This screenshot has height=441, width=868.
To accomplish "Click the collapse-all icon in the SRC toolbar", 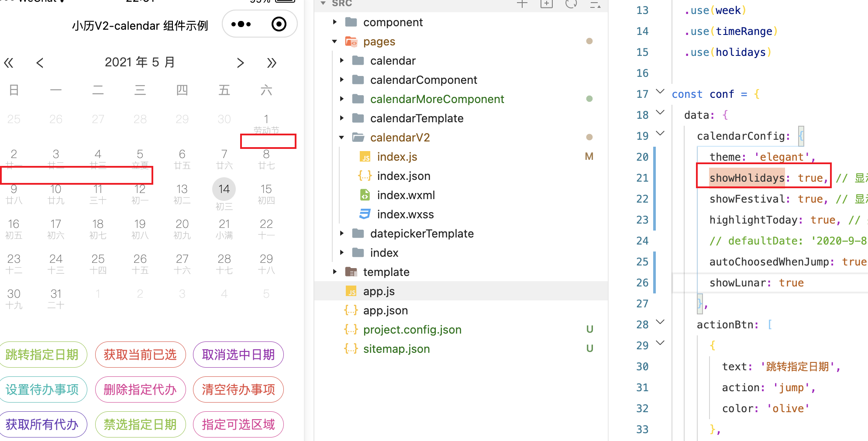I will (595, 6).
